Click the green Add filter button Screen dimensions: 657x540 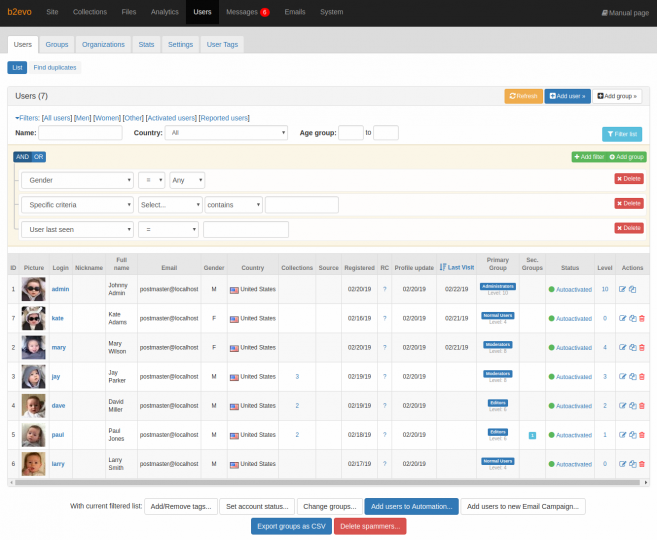589,157
